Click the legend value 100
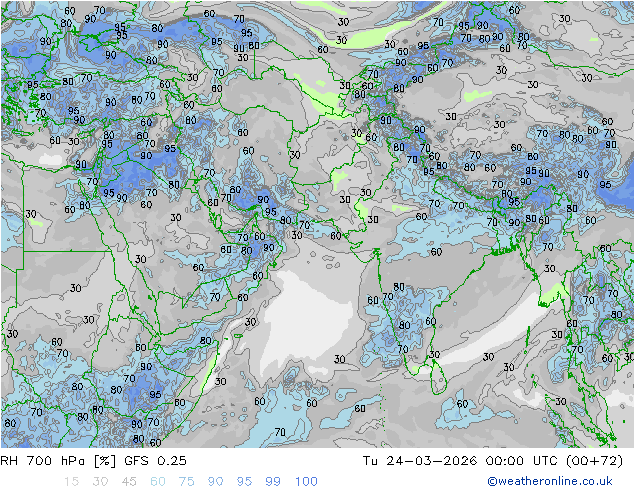The width and height of the screenshot is (634, 490). pos(306,482)
